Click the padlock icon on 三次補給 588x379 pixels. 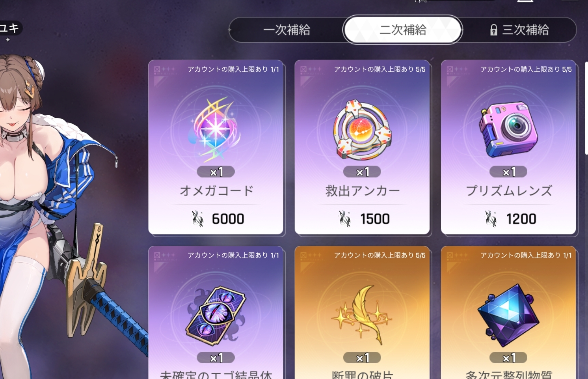coord(493,30)
